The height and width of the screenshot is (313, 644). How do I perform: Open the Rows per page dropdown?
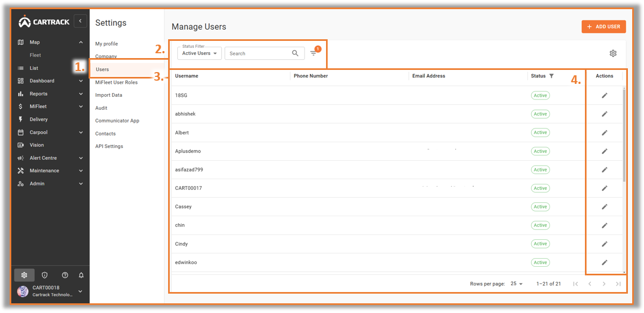pyautogui.click(x=517, y=284)
